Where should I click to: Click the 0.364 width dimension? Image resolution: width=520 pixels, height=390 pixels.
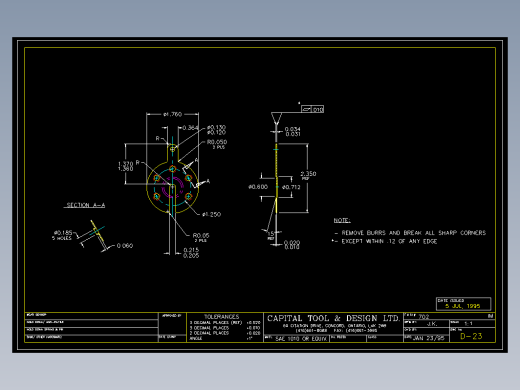pos(190,128)
